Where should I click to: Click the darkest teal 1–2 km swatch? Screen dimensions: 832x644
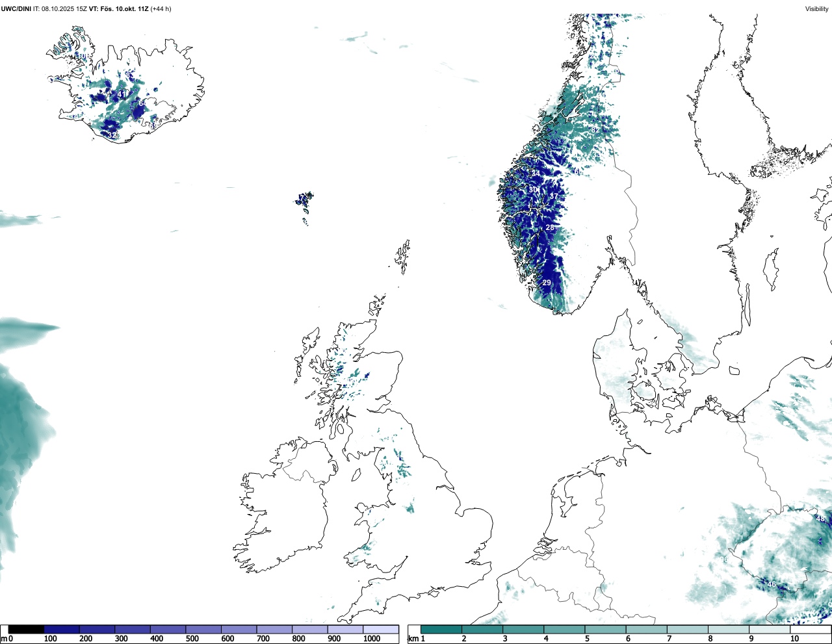pos(441,630)
